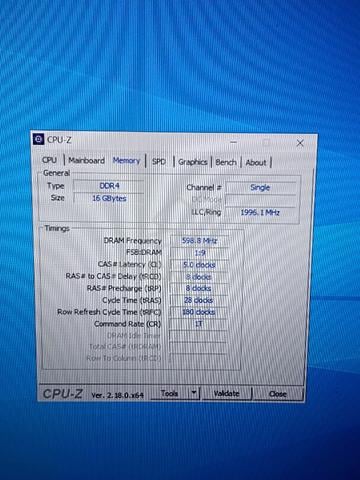Click the CPU-Z title bar text
This screenshot has width=360, height=480.
(59, 140)
